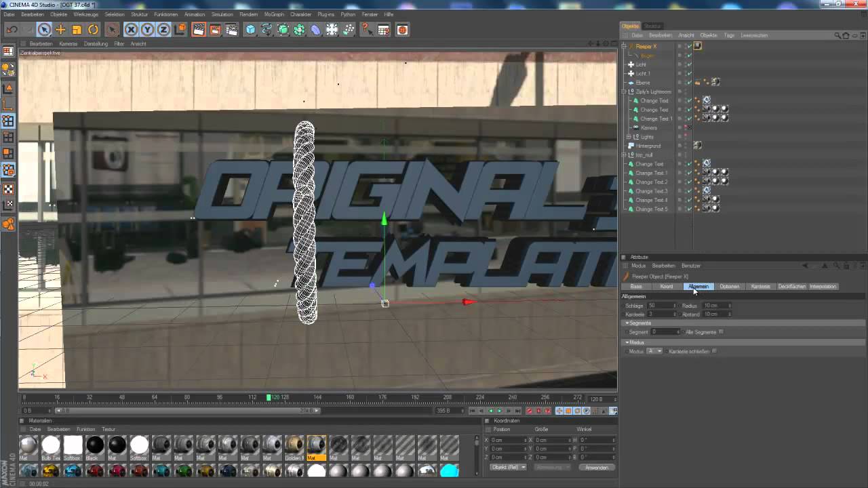Activate the Rotate tool icon
The height and width of the screenshot is (488, 868).
coord(93,30)
